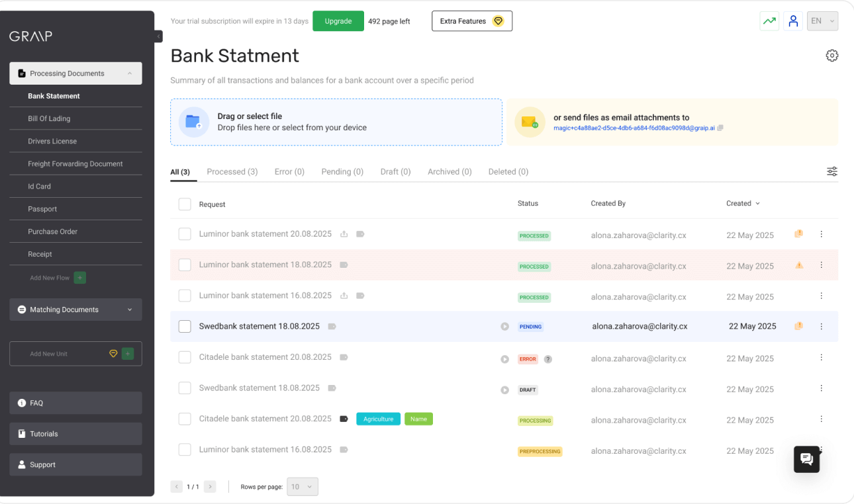The width and height of the screenshot is (854, 504).
Task: Click the teal Agriculture tag
Action: pos(378,419)
